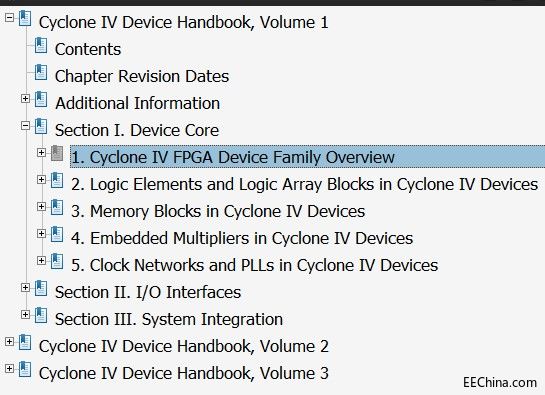
Task: Click bookmark icon for Section III System Integration
Action: pyautogui.click(x=41, y=315)
